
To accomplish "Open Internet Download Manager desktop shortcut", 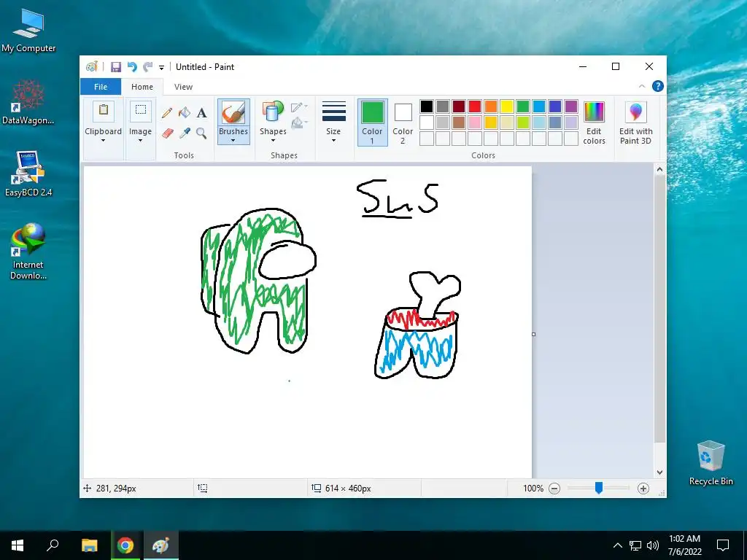I will click(28, 252).
